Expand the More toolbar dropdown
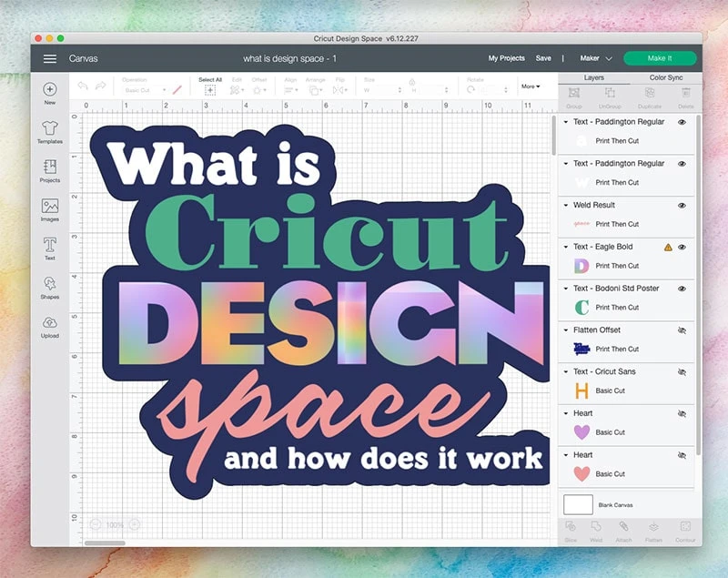The width and height of the screenshot is (728, 578). pos(530,86)
